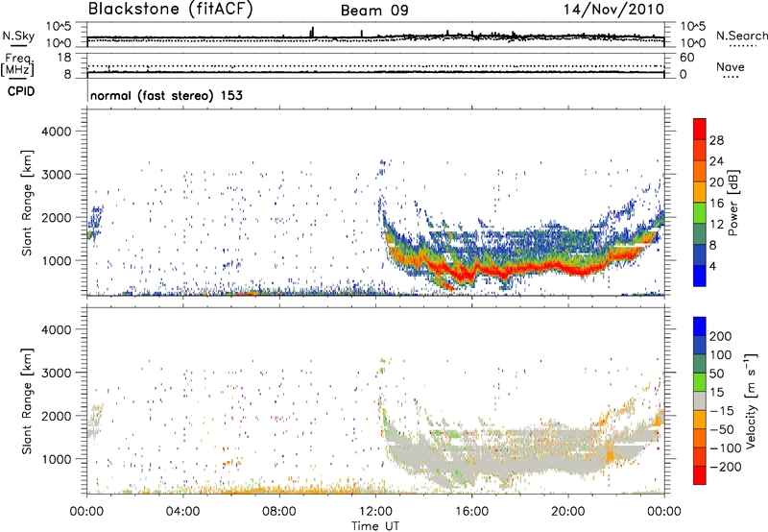768x532 pixels.
Task: Click 'Slant Range [km]' label of velocity panel
Action: [27, 400]
